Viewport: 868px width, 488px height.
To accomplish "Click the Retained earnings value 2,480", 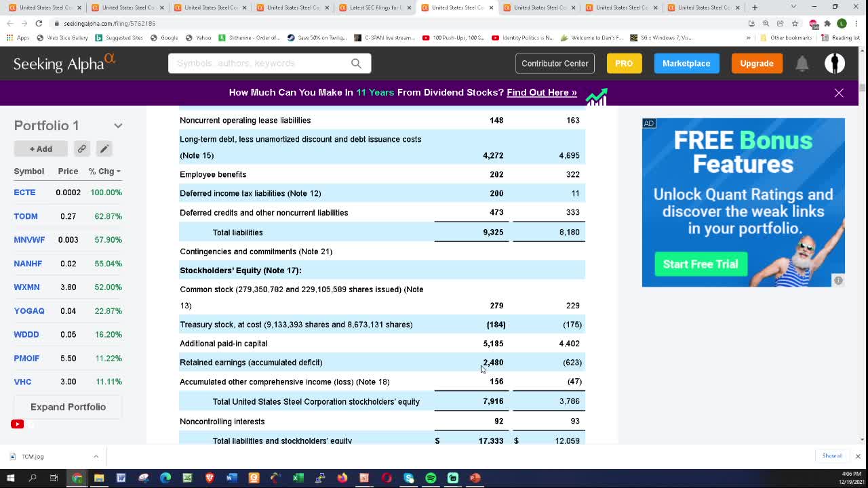I will (x=493, y=363).
